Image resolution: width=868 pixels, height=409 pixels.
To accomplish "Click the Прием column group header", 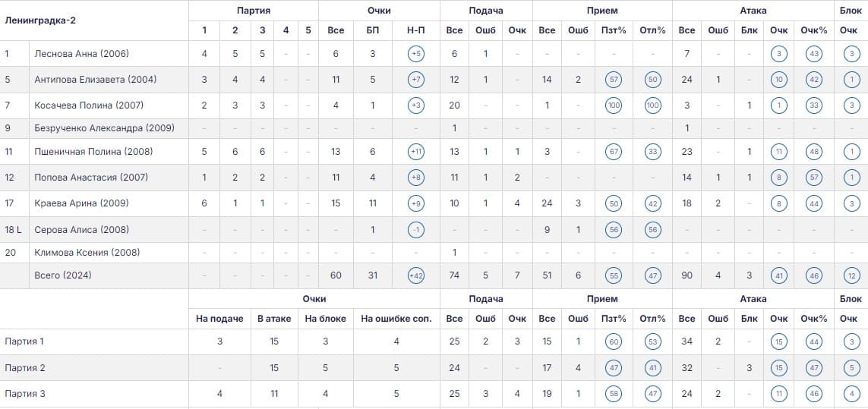I will click(x=602, y=10).
